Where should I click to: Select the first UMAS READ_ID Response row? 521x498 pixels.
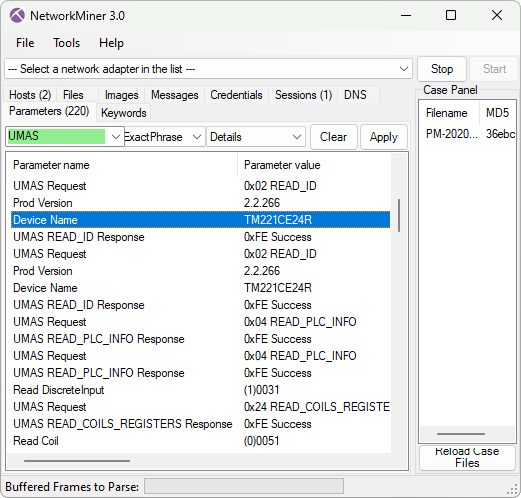[x=200, y=237]
